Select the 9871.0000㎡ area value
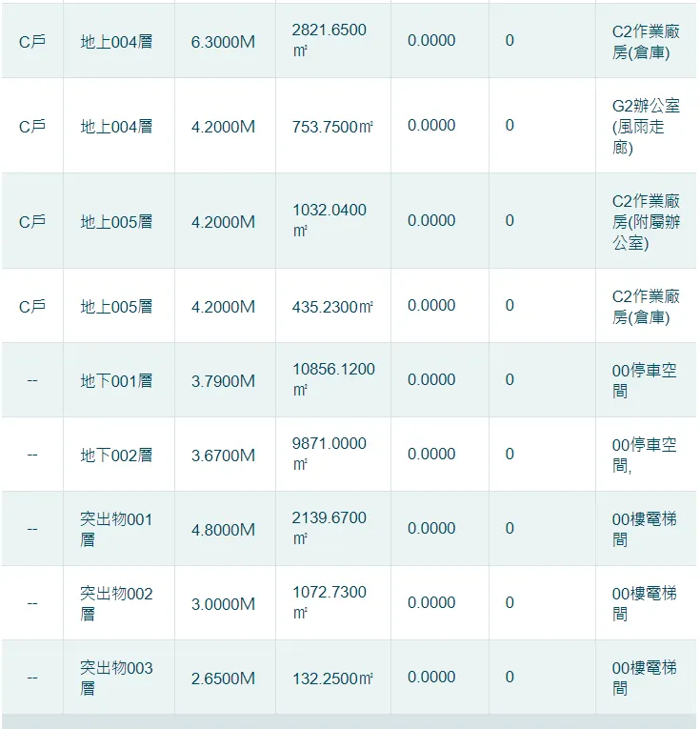The image size is (700, 729). pyautogui.click(x=330, y=455)
